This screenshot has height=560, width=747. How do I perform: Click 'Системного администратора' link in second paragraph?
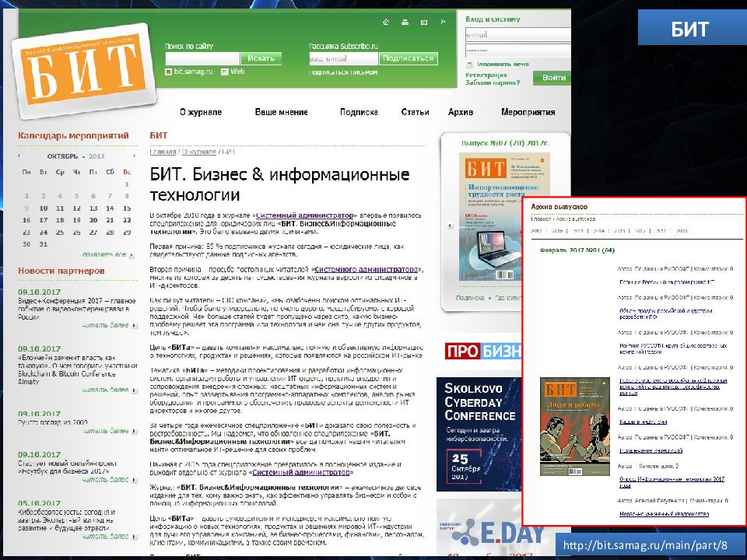(366, 270)
